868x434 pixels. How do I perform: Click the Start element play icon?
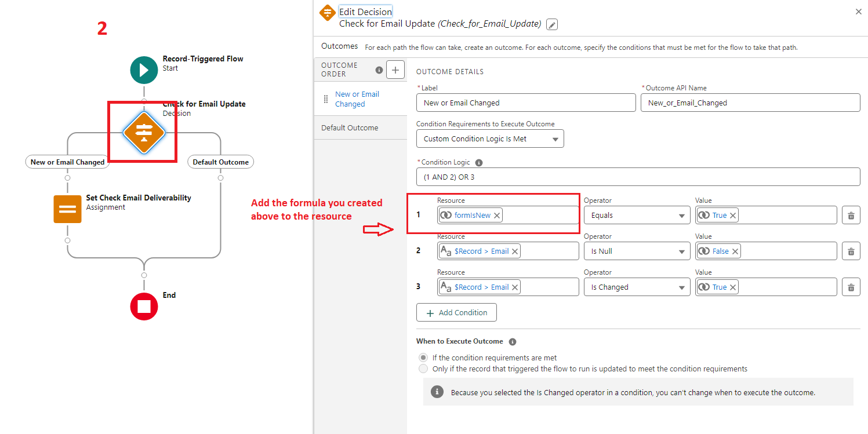(x=144, y=70)
